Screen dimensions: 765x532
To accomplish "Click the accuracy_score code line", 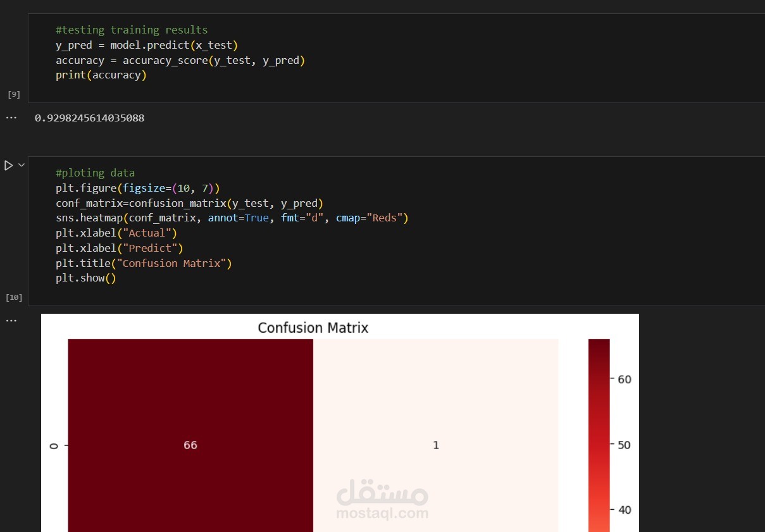I will point(180,60).
